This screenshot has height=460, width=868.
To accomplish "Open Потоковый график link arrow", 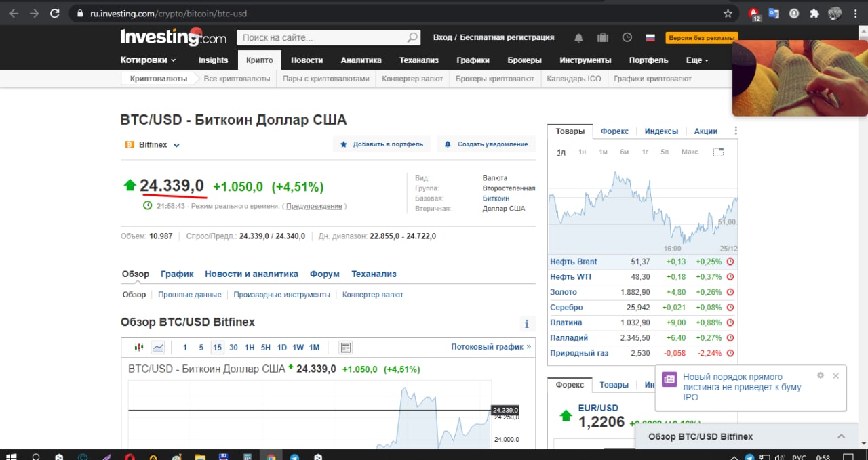I will point(491,347).
